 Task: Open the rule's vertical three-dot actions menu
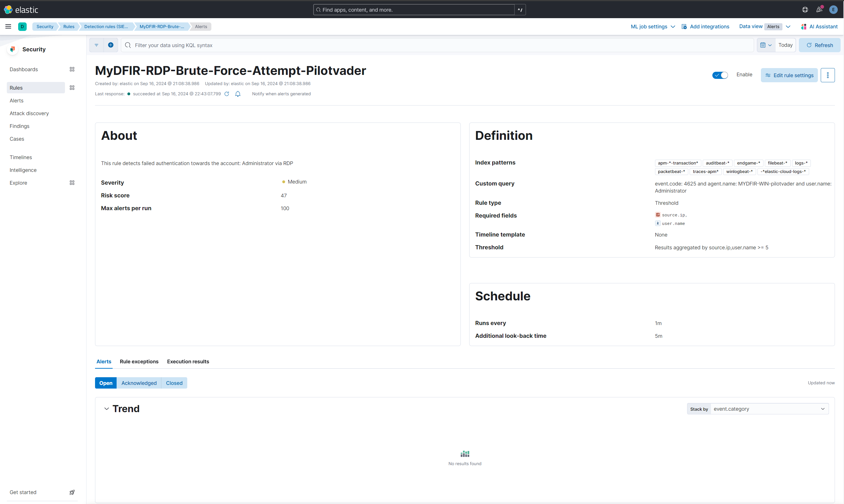(x=828, y=75)
